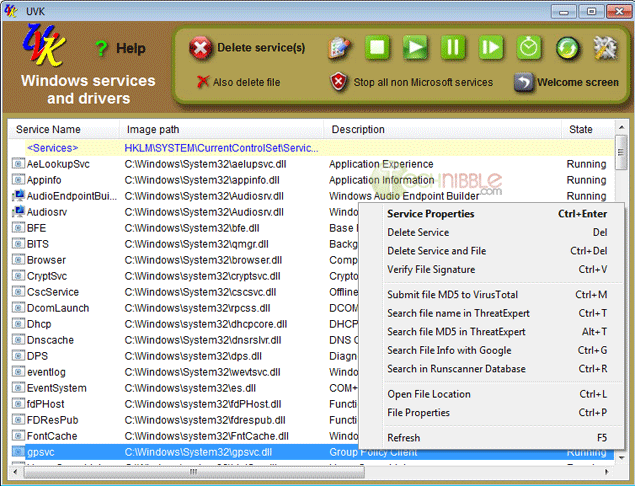This screenshot has height=486, width=635.
Task: Click the UVK logo in the header
Action: point(44,45)
